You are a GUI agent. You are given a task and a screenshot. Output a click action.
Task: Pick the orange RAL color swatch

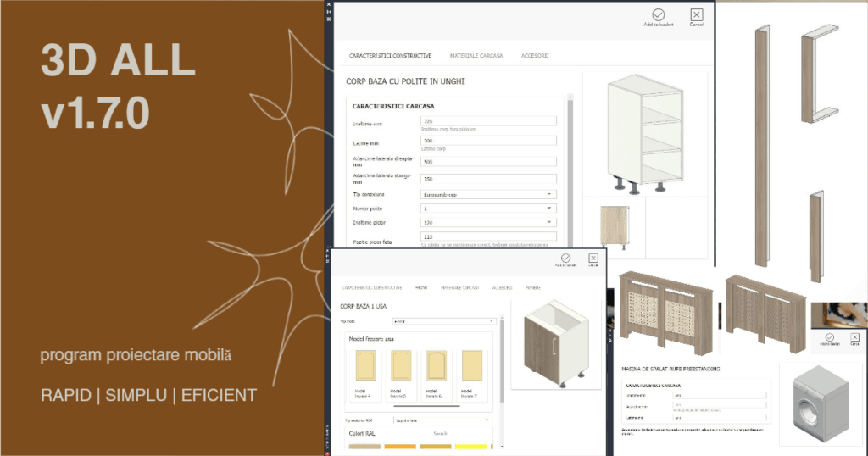(400, 446)
